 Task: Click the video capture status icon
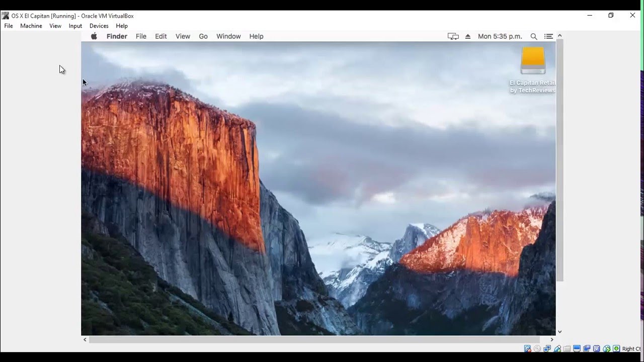click(587, 348)
